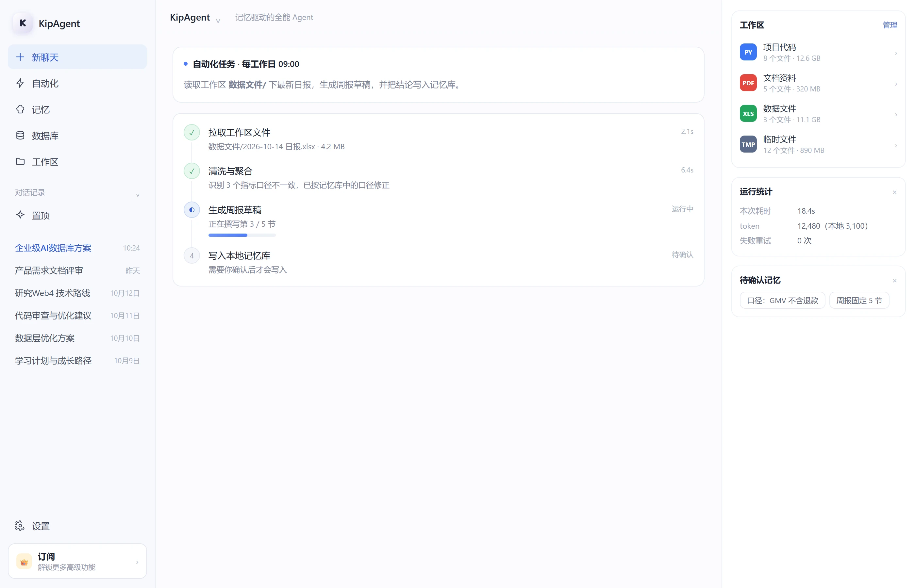Open the 工作区 sidebar menu item

(x=77, y=162)
